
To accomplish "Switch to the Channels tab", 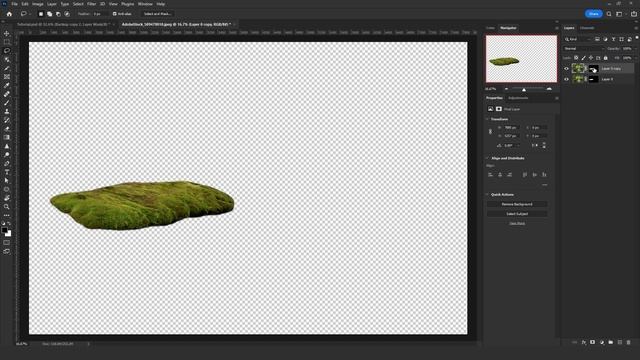I will point(587,28).
